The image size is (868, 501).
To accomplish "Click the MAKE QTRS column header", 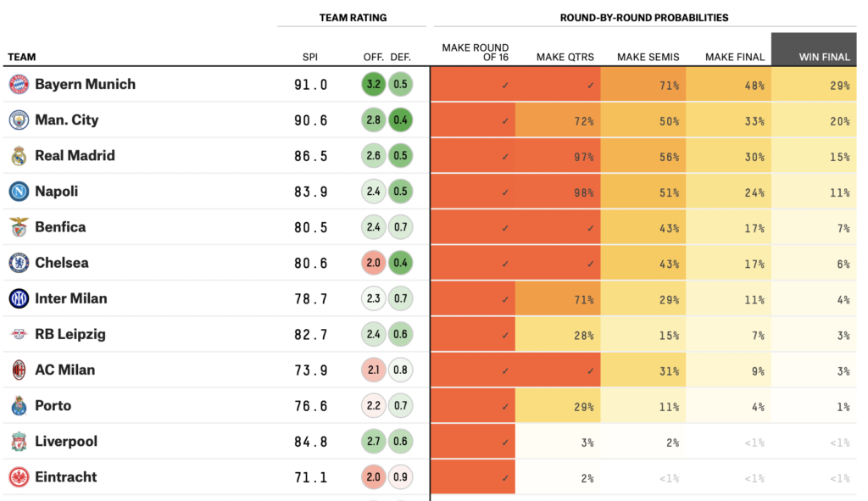I will pos(565,57).
